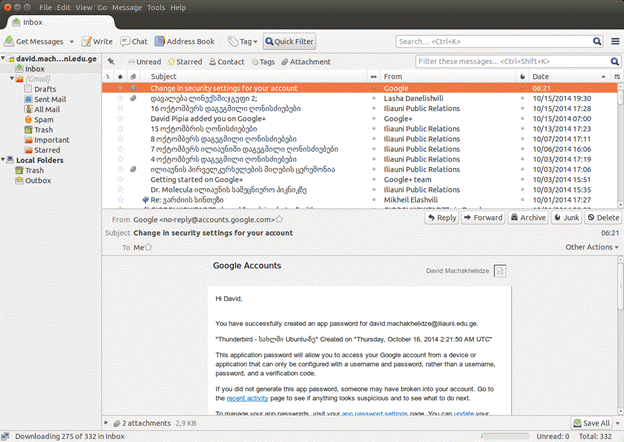
Task: Sort by starred column header
Action: pos(120,76)
